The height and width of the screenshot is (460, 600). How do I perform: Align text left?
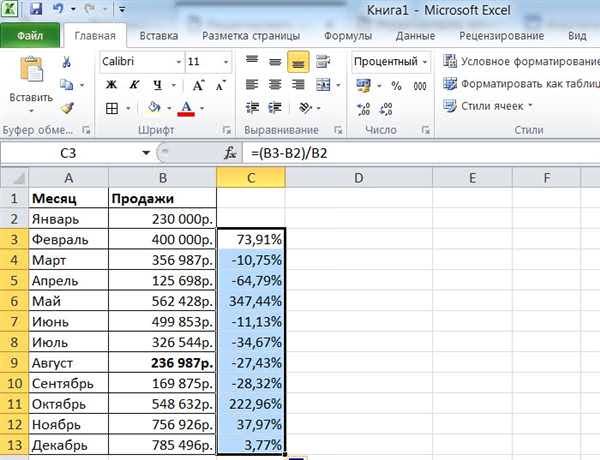coord(252,85)
